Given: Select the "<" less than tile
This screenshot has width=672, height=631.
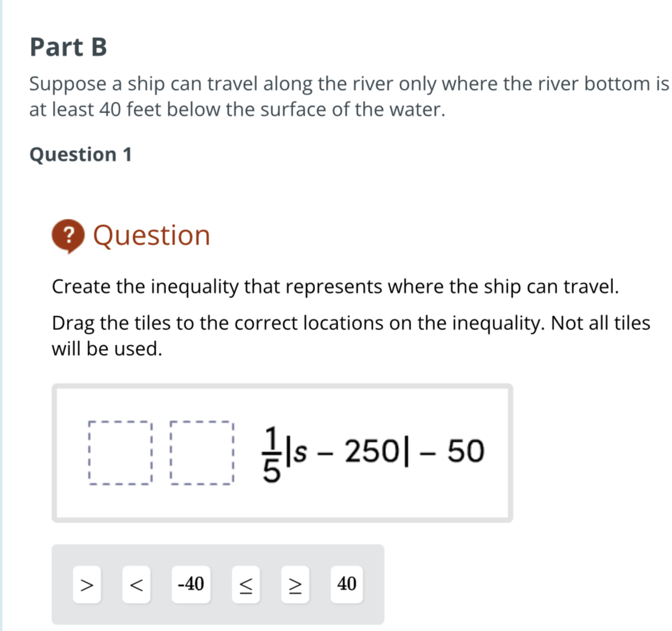Looking at the screenshot, I should [136, 585].
